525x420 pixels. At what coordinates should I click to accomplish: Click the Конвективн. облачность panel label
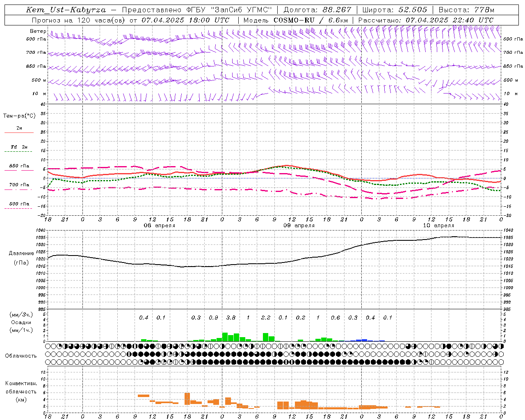[21, 388]
